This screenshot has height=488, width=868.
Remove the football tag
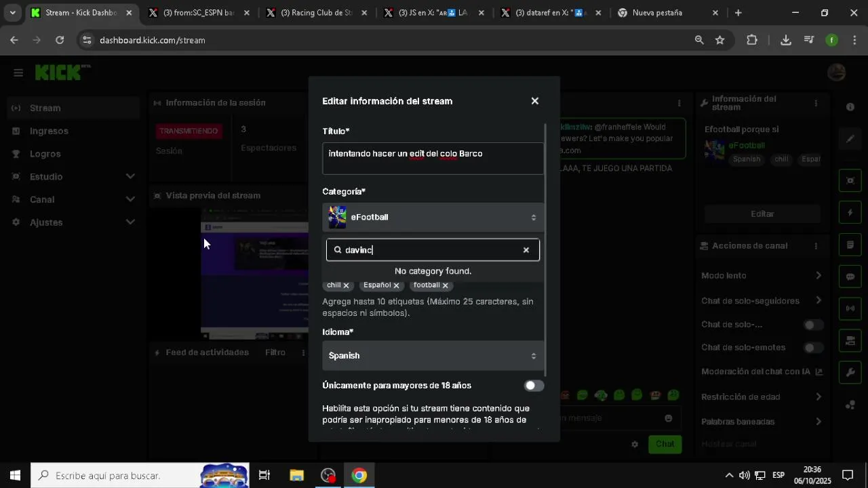(x=446, y=285)
